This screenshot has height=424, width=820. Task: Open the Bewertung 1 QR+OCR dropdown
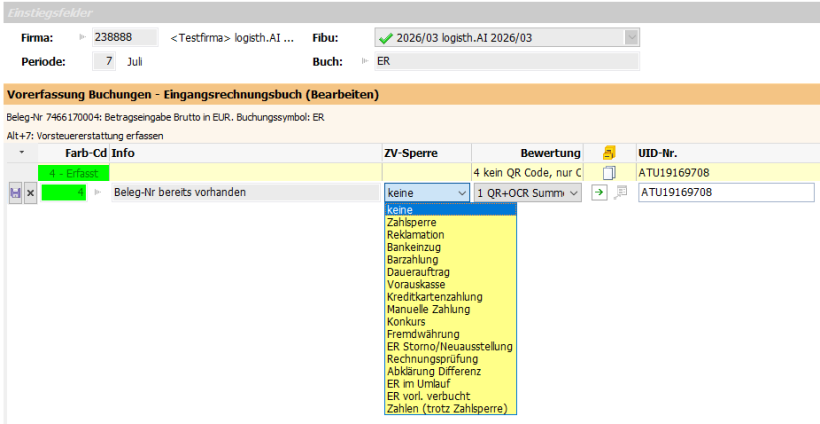(x=574, y=193)
